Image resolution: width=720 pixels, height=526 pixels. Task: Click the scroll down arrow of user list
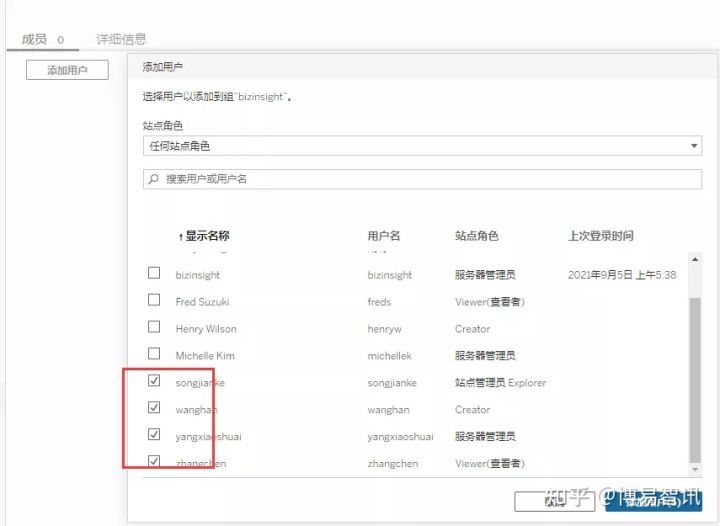[x=695, y=470]
